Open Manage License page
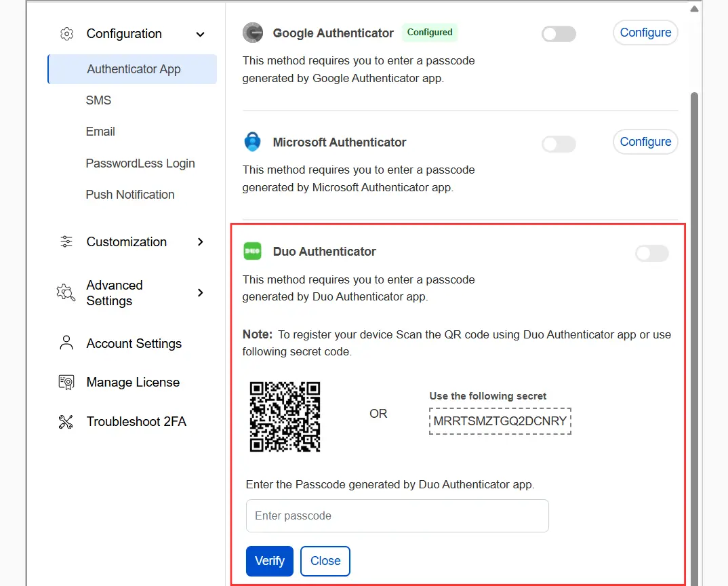Image resolution: width=728 pixels, height=586 pixels. coord(133,382)
